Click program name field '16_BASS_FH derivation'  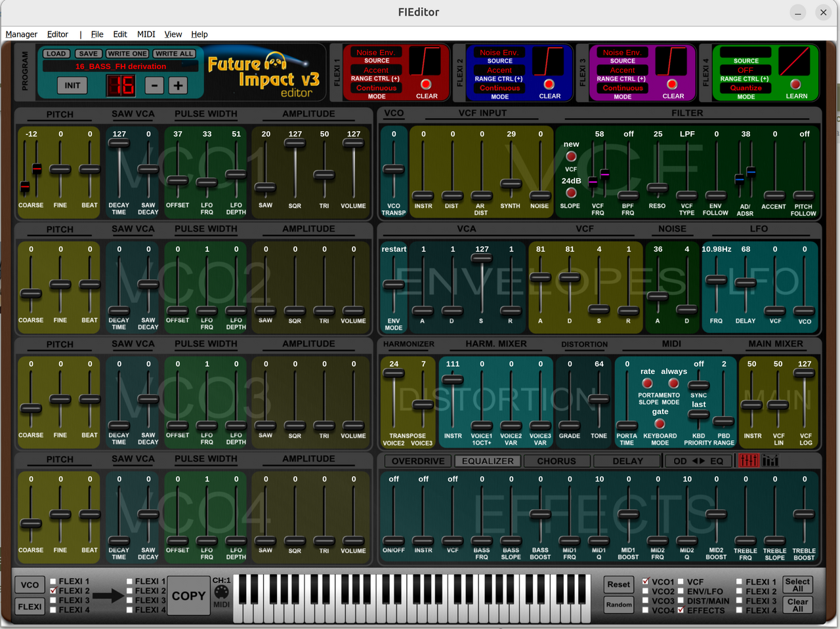click(x=120, y=66)
